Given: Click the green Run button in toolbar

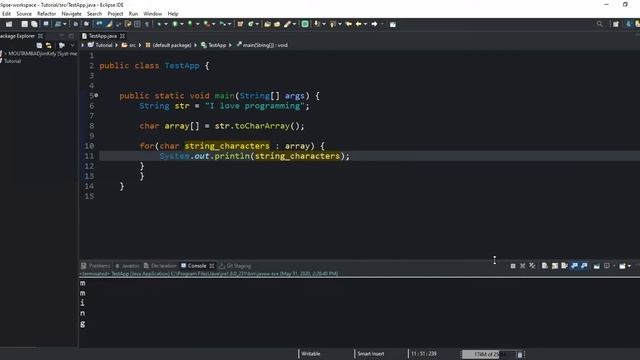Looking at the screenshot, I should click(175, 24).
